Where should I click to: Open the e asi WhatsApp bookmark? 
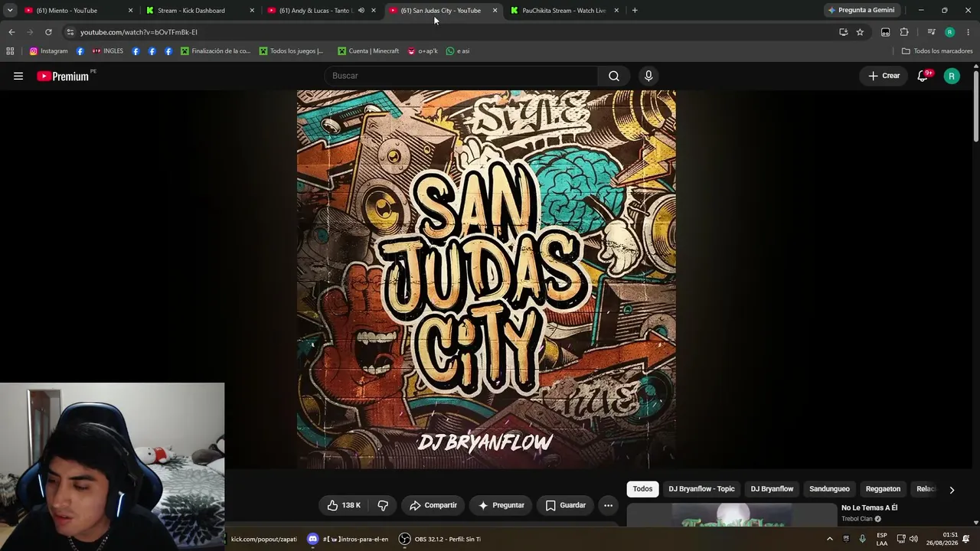pyautogui.click(x=458, y=51)
